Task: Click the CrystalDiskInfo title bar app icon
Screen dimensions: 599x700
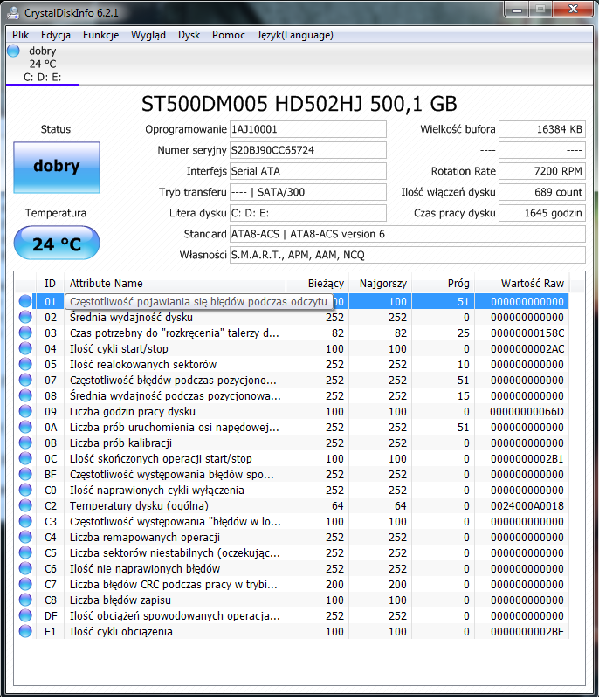Action: [x=13, y=13]
